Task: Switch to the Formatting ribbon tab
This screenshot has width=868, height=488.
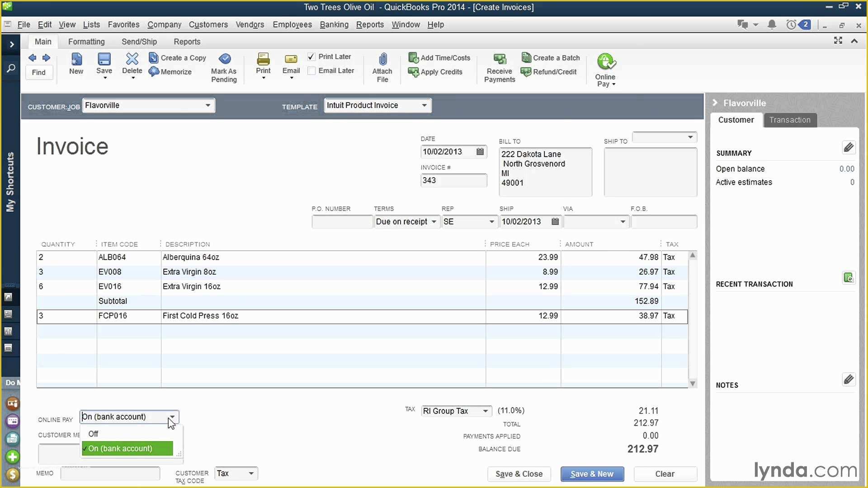Action: (x=86, y=42)
